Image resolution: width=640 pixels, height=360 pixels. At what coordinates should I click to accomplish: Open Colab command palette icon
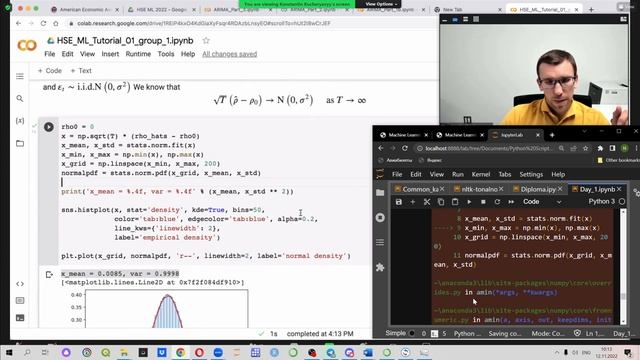click(20, 301)
